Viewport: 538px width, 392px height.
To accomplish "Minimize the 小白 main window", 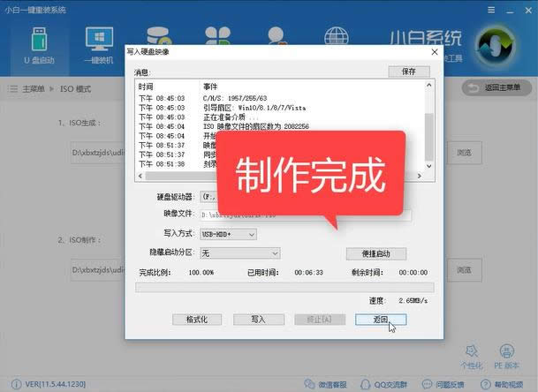I will point(511,11).
